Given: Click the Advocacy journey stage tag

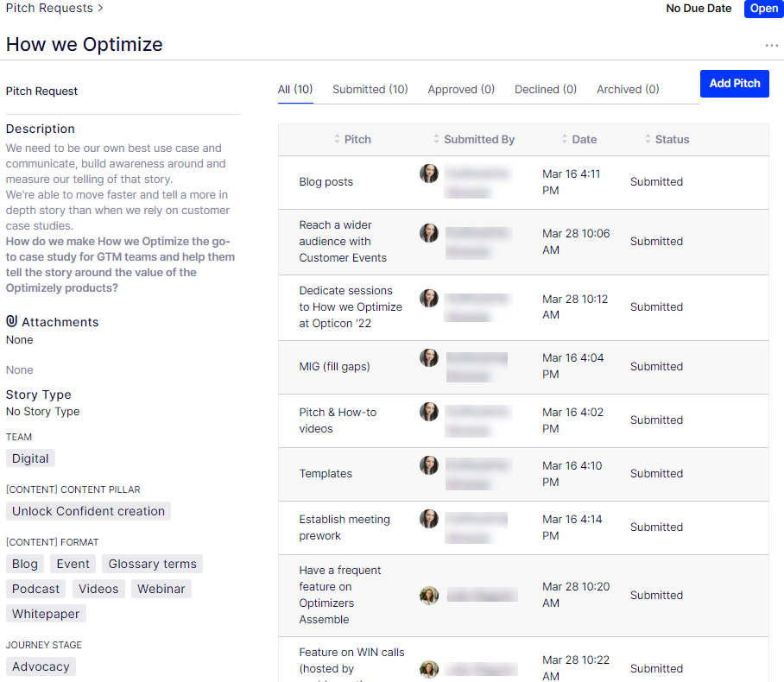Looking at the screenshot, I should (x=41, y=666).
